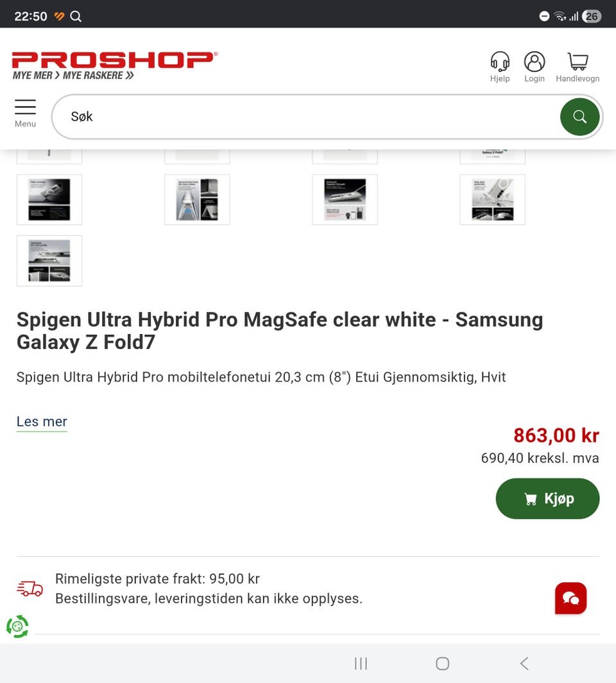Screen dimensions: 616x683
Task: Select the third thumbnail in middle row
Action: click(x=345, y=199)
